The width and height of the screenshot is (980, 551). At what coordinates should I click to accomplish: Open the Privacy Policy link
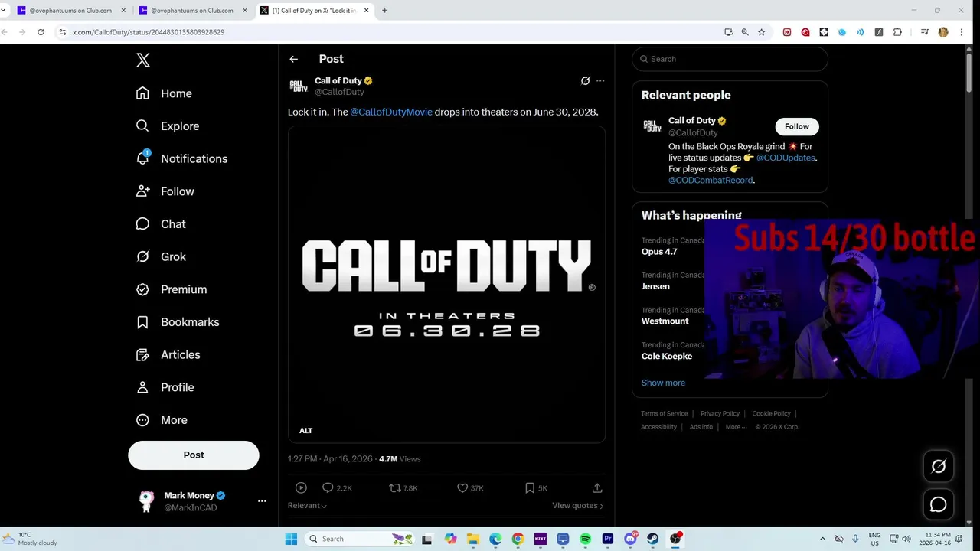720,413
